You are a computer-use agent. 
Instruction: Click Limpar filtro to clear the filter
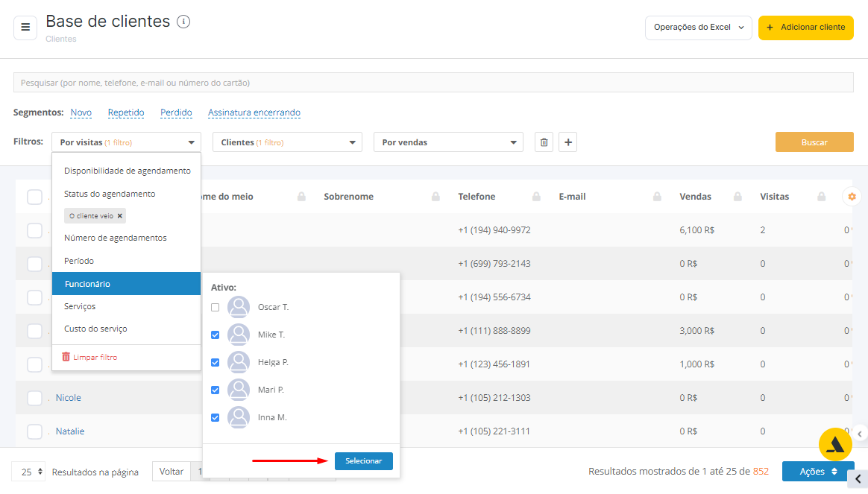[89, 358]
